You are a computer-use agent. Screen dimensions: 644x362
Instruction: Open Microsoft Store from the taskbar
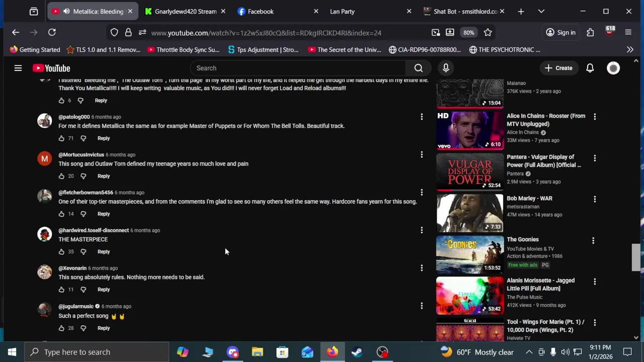[x=282, y=352]
